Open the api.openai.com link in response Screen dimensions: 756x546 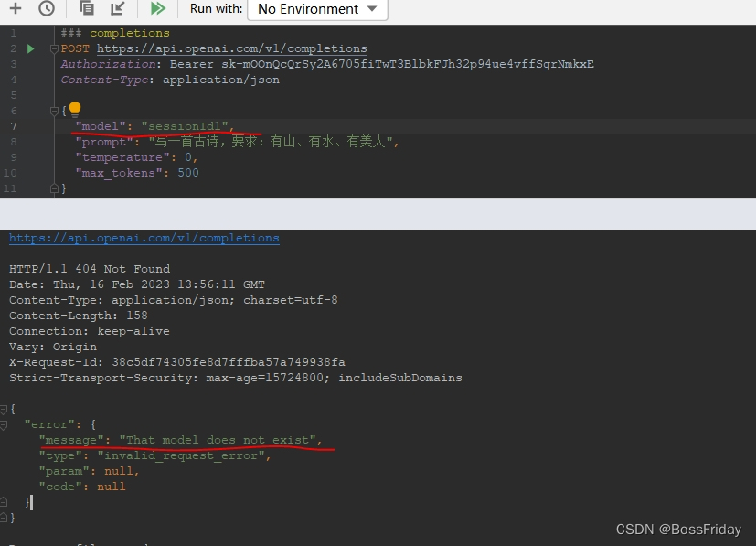144,238
